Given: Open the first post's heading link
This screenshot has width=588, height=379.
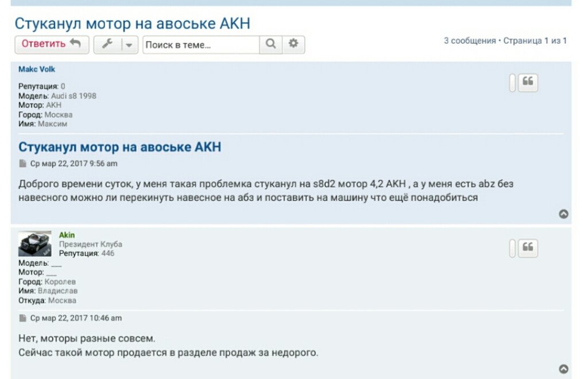Looking at the screenshot, I should [119, 147].
